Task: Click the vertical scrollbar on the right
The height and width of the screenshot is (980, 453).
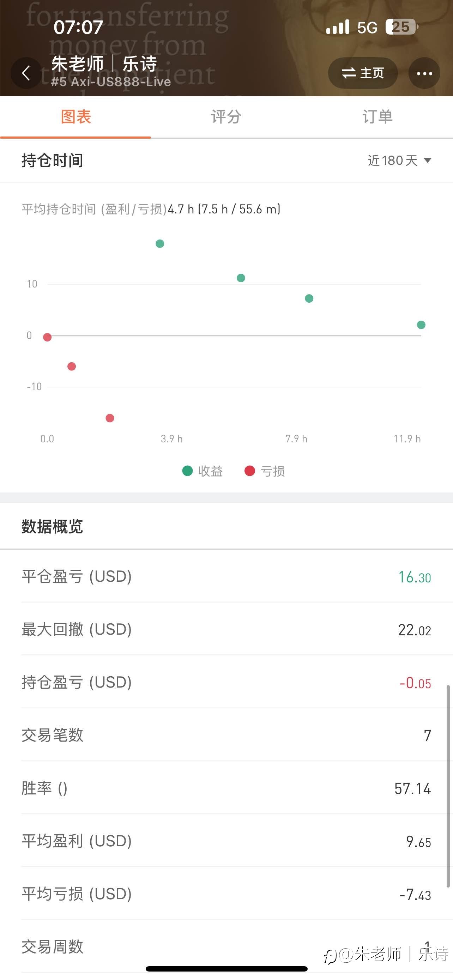Action: pos(448,786)
